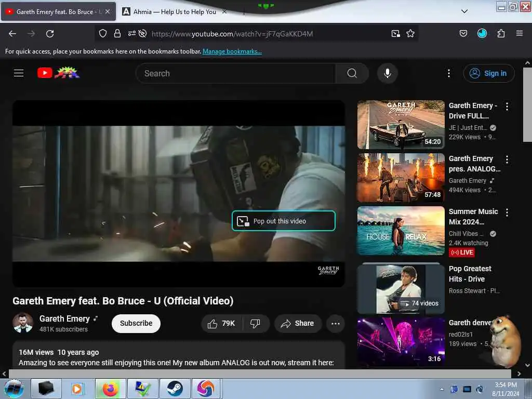Dislike the video with the thumbs-down icon
This screenshot has width=532, height=399.
[x=256, y=323]
